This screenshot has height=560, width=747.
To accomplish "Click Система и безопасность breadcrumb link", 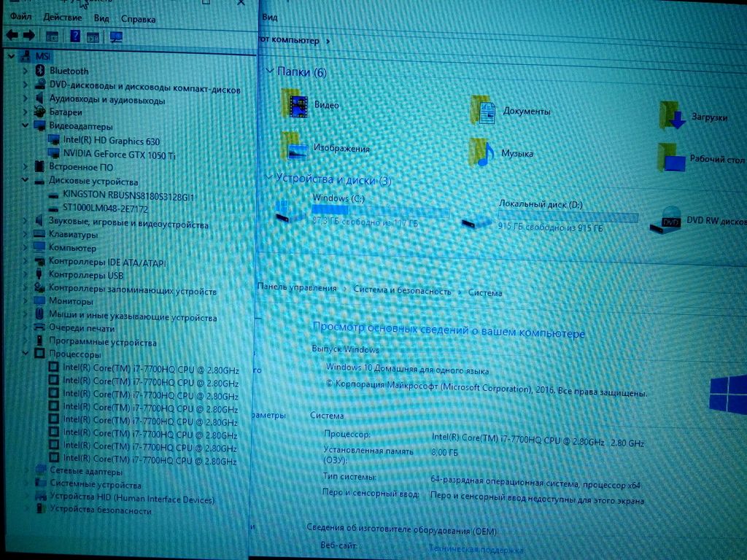I will [x=402, y=290].
